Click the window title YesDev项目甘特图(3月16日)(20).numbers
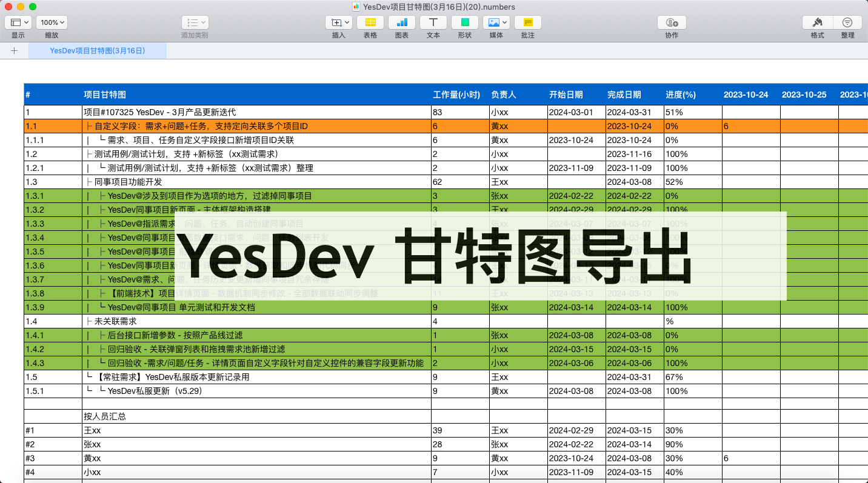 [x=439, y=7]
